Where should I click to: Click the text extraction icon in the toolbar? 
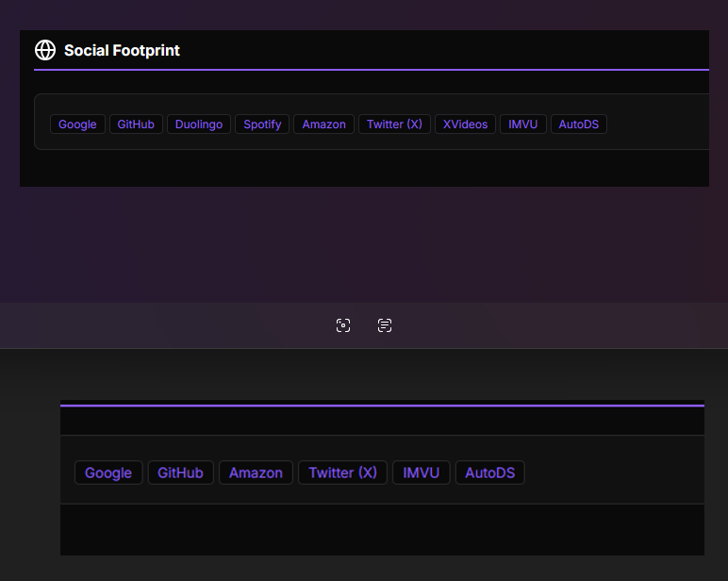pyautogui.click(x=385, y=325)
